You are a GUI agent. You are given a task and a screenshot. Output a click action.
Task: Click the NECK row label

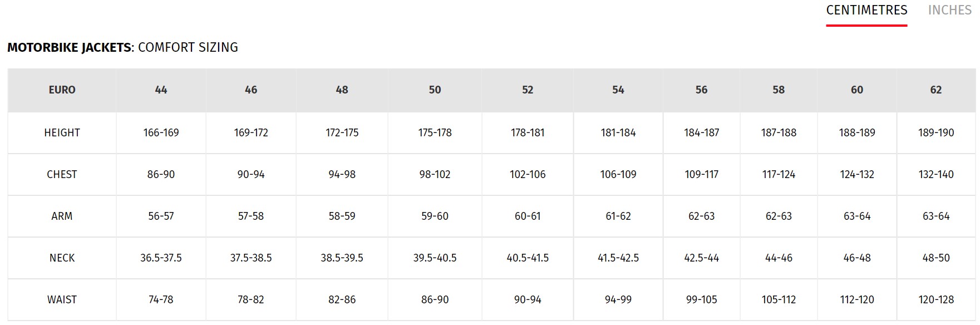point(62,258)
